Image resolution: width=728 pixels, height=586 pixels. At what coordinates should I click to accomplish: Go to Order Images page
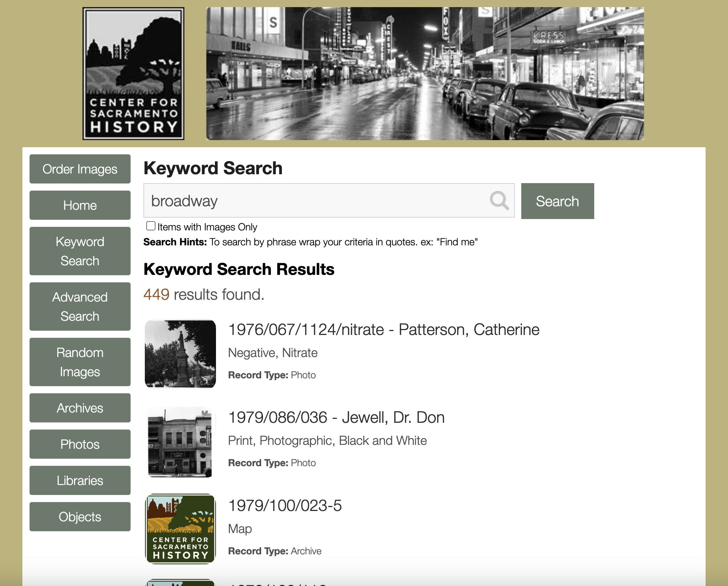click(x=80, y=169)
